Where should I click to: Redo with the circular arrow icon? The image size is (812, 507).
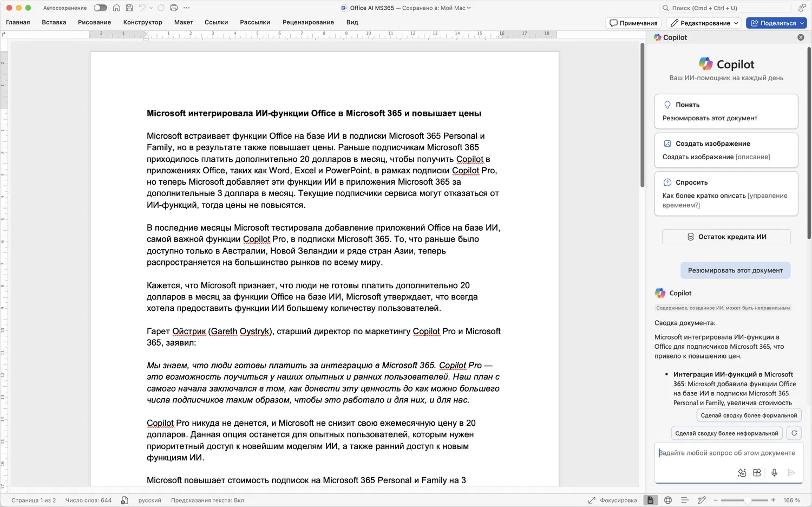click(161, 8)
